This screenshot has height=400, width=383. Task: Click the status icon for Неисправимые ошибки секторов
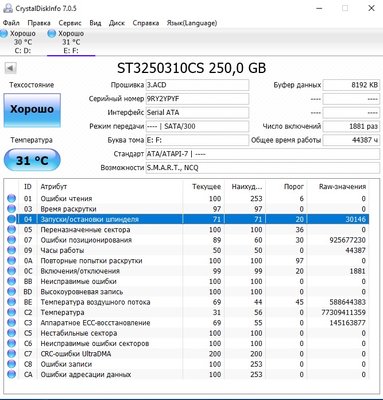(x=11, y=343)
